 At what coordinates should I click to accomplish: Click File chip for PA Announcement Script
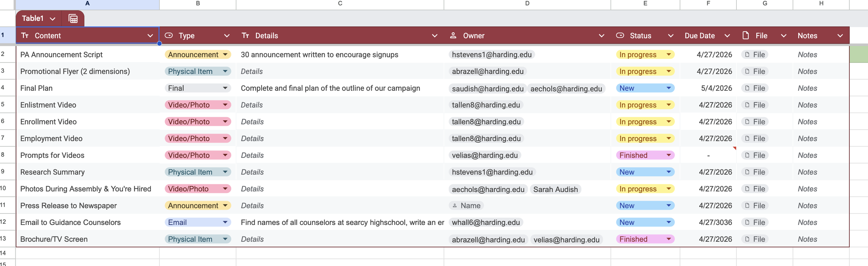(x=754, y=55)
